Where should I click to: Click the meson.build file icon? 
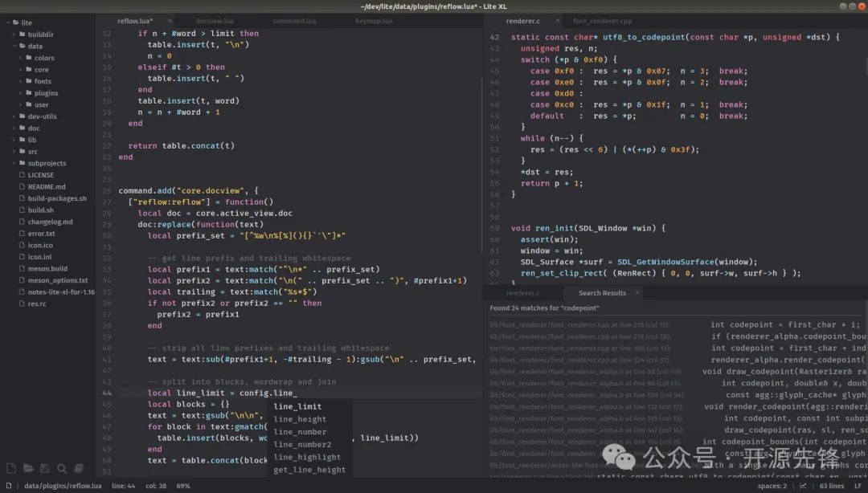(x=23, y=268)
